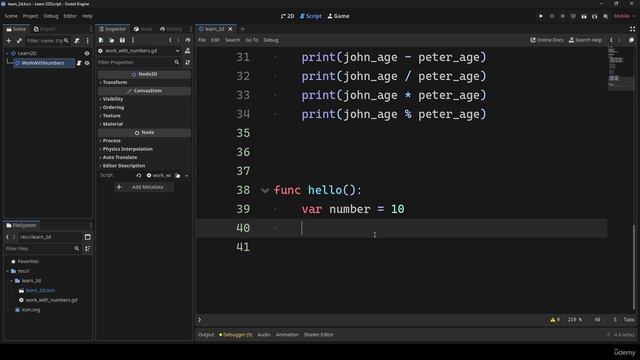Viewport: 640px width, 360px height.
Task: Click the load resource folder icon in Inspector
Action: click(111, 40)
